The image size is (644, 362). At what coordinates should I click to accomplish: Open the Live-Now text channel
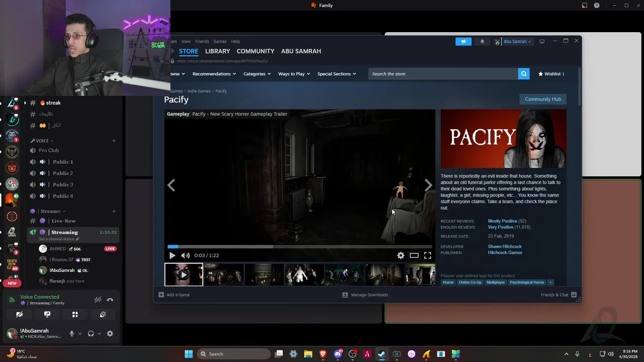pos(73,221)
